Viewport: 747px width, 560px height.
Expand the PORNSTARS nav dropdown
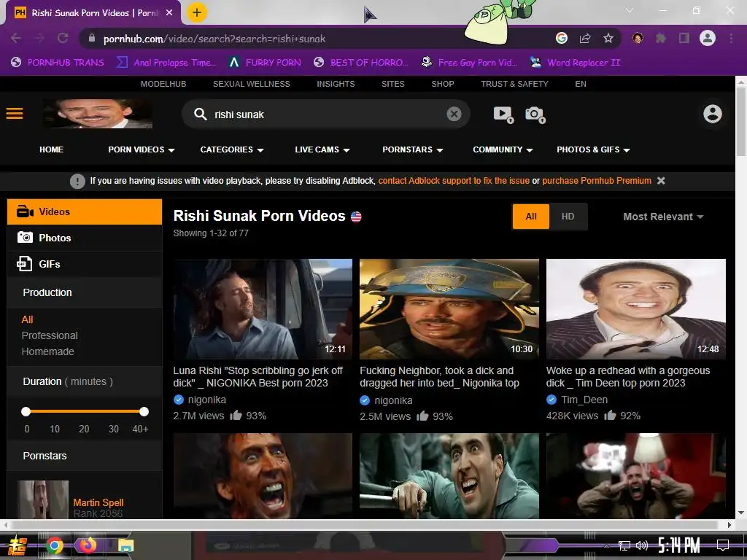(x=413, y=149)
